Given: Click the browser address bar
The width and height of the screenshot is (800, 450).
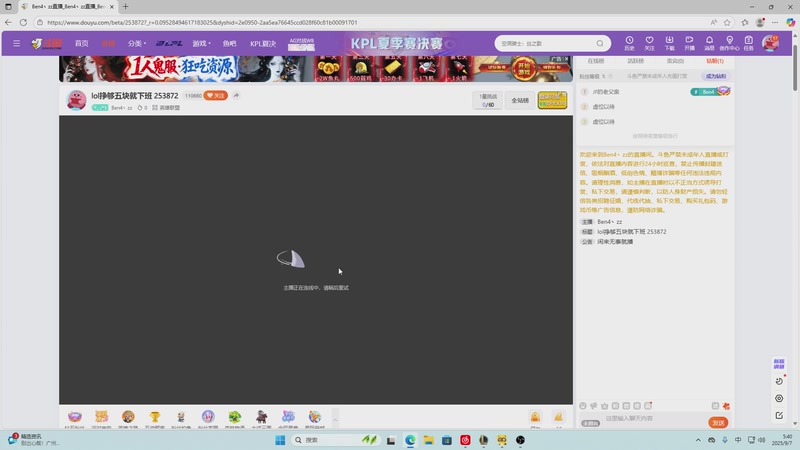Looking at the screenshot, I should 372,22.
